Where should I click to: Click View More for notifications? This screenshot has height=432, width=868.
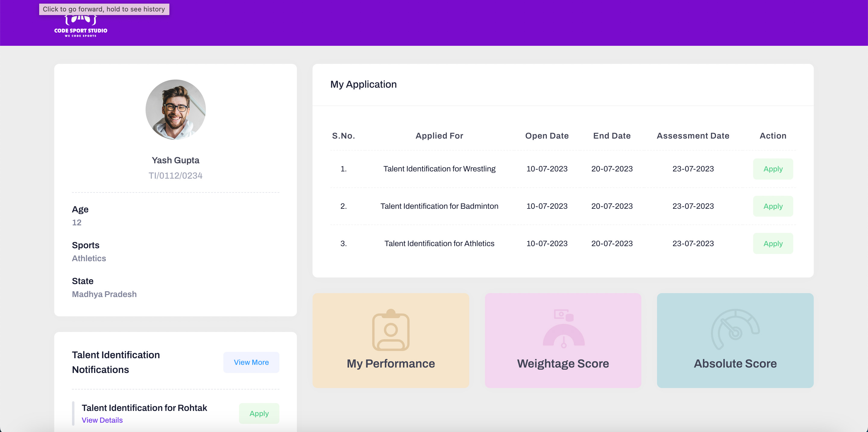pos(251,362)
